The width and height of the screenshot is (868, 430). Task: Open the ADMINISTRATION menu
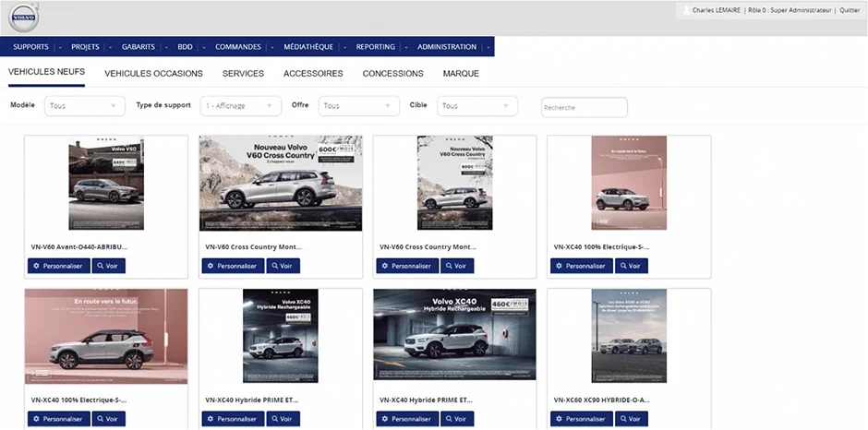[447, 47]
